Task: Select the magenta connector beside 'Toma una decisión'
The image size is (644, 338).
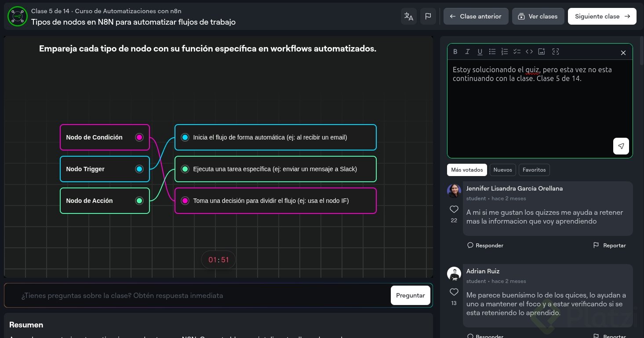Action: tap(185, 201)
